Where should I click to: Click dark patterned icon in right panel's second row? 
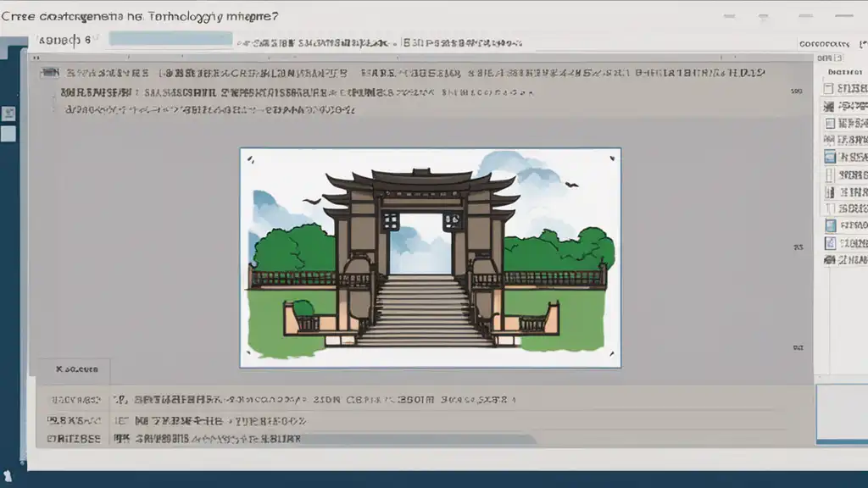point(829,106)
